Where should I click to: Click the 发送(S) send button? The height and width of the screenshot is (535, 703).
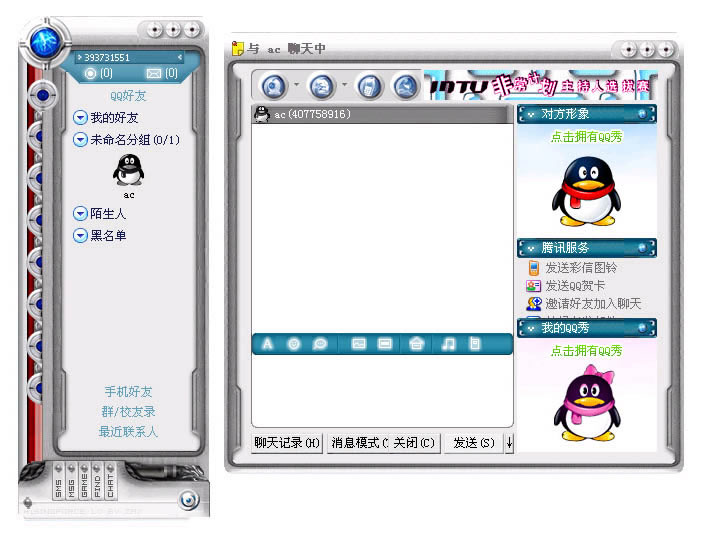coord(474,443)
